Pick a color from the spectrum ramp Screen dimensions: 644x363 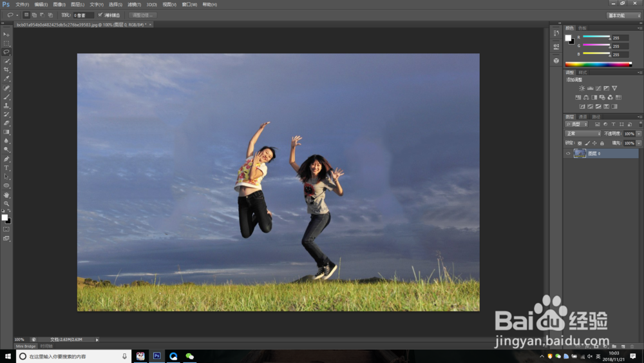click(598, 64)
